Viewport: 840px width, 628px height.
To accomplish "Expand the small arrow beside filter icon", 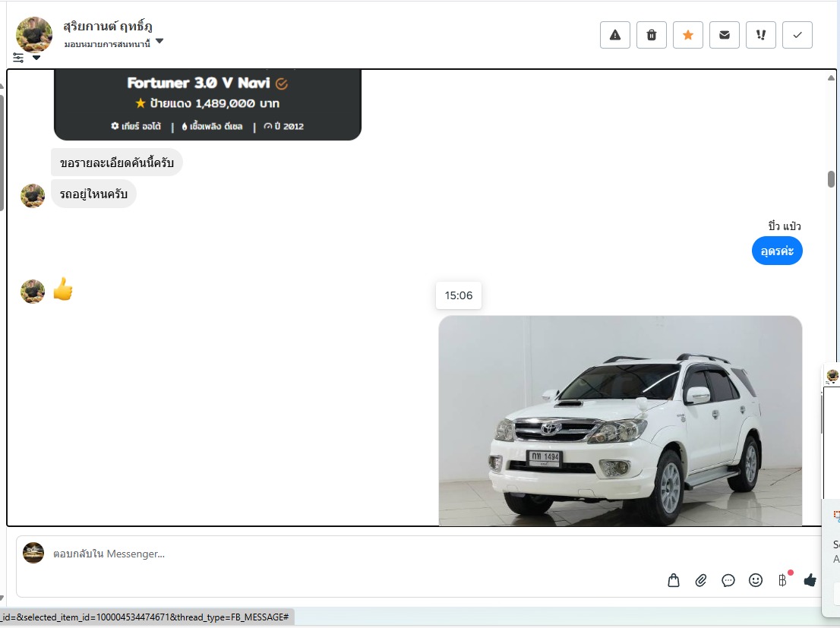I will 36,58.
